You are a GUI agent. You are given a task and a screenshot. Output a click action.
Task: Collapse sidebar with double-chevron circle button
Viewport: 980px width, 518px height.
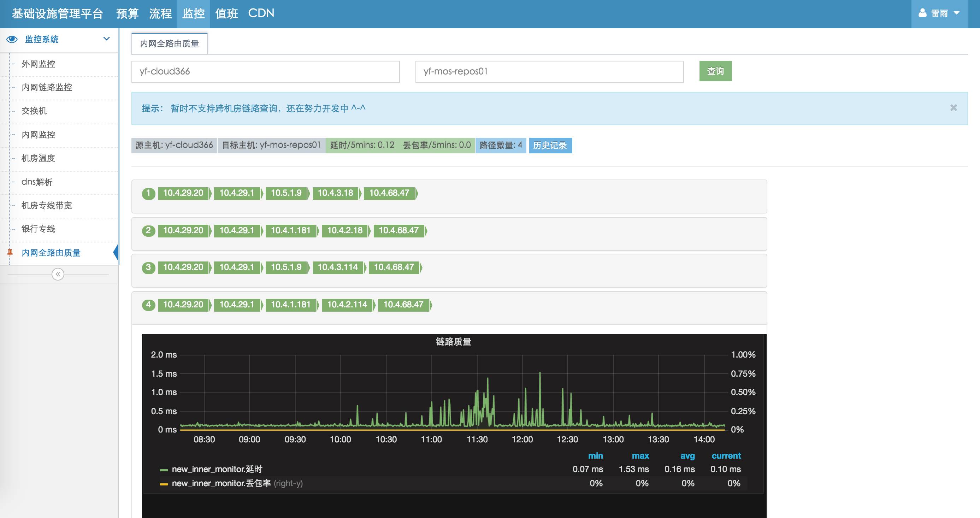pos(58,274)
